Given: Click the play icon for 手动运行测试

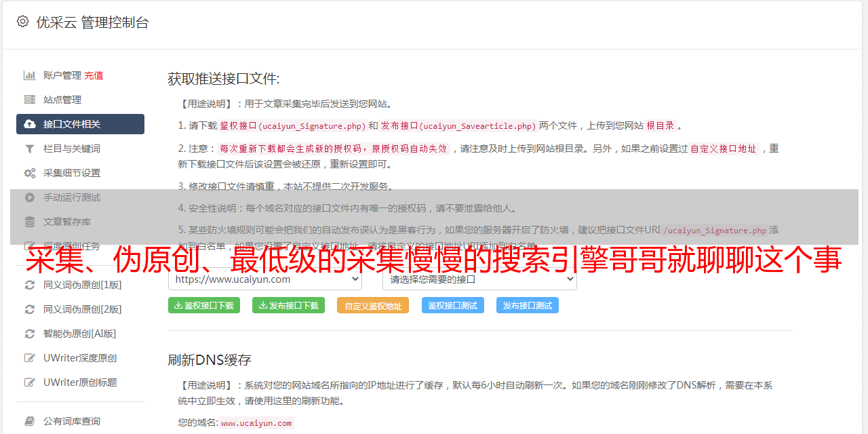Looking at the screenshot, I should click(30, 197).
